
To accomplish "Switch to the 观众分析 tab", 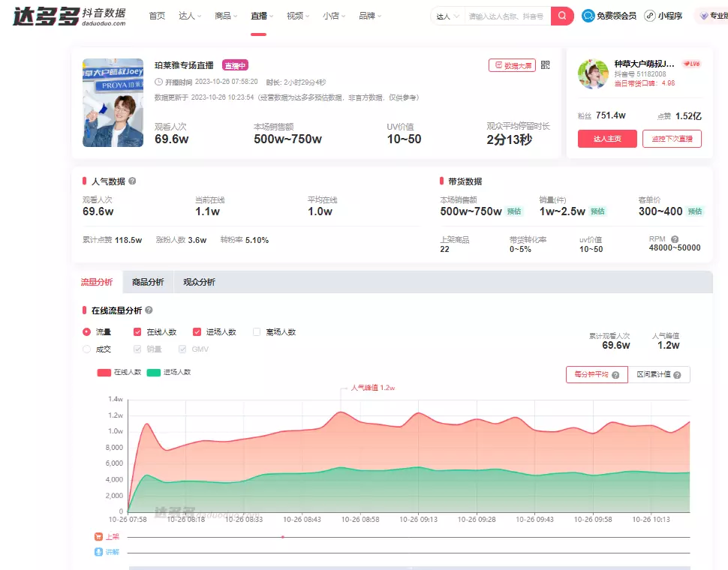I will pos(199,282).
